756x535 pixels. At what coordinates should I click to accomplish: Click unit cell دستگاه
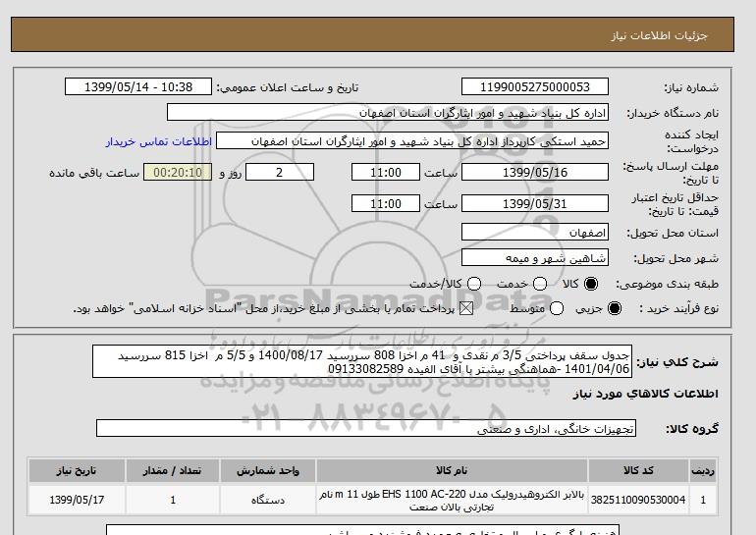point(268,500)
